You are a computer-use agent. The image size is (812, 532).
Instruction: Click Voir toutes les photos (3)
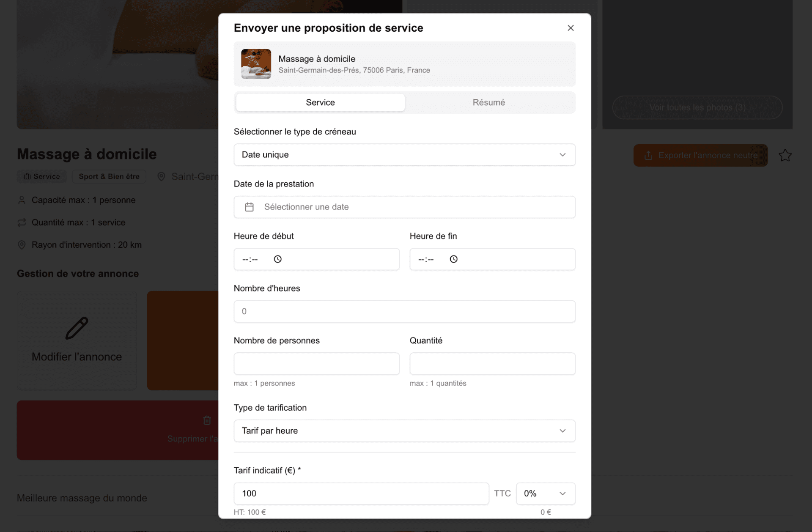(698, 107)
